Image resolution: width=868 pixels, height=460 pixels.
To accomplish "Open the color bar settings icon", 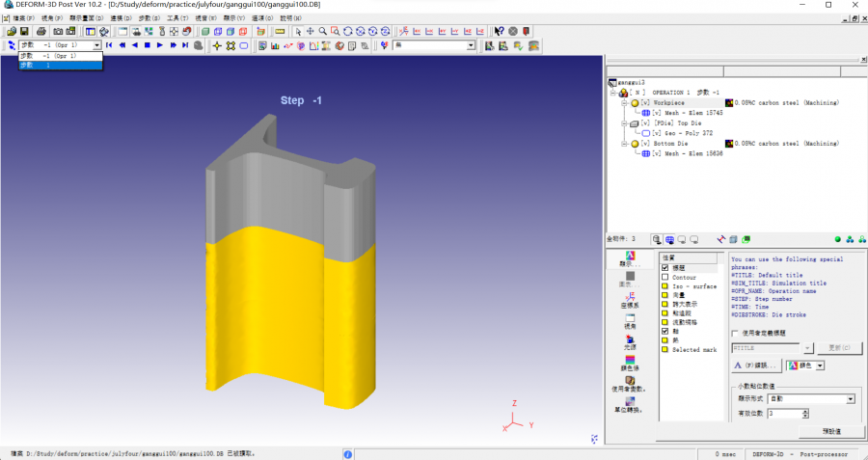I will point(630,364).
